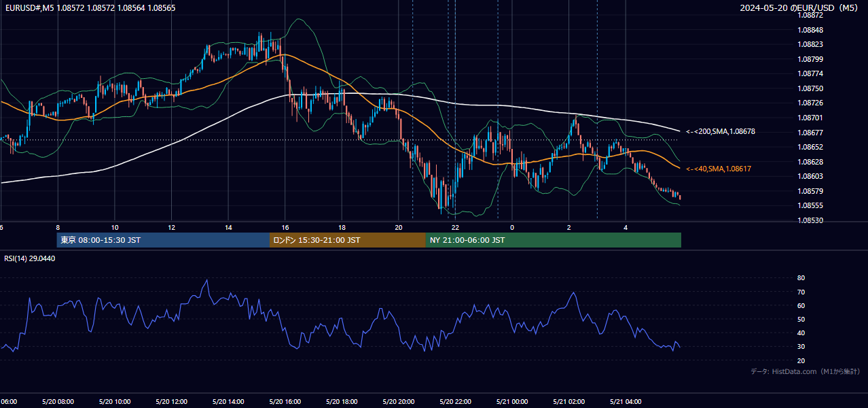Click hour label 18 under the price chart

[342, 228]
